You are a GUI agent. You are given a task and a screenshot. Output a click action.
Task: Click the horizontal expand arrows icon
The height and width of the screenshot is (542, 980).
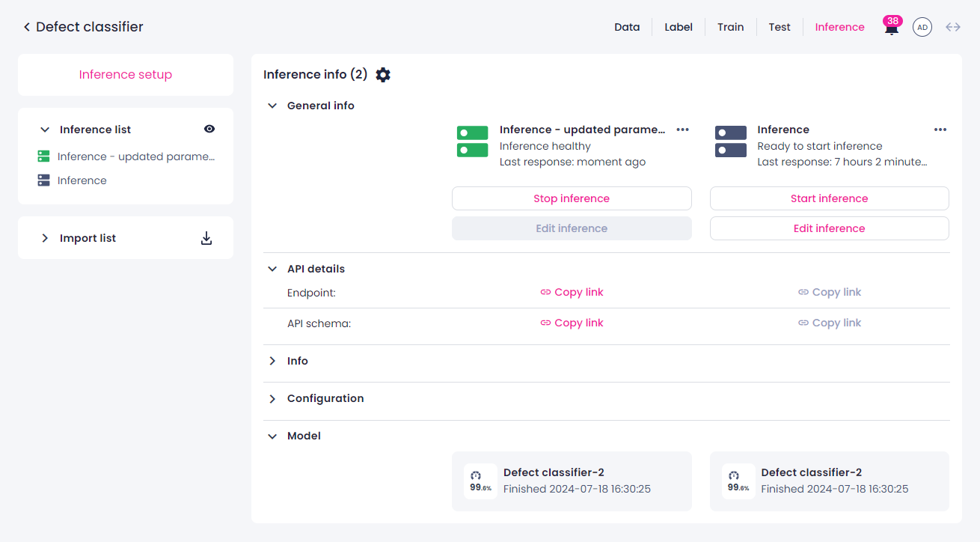tap(953, 27)
